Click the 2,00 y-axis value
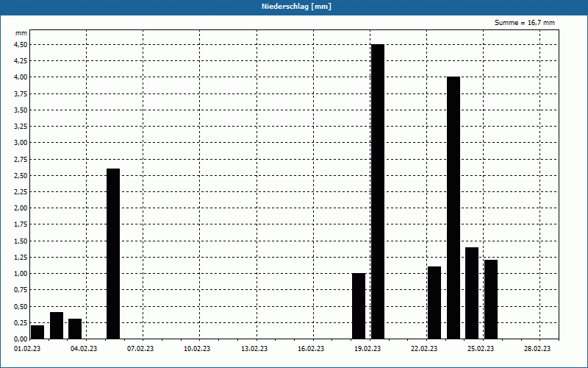This screenshot has width=588, height=368. pyautogui.click(x=21, y=208)
